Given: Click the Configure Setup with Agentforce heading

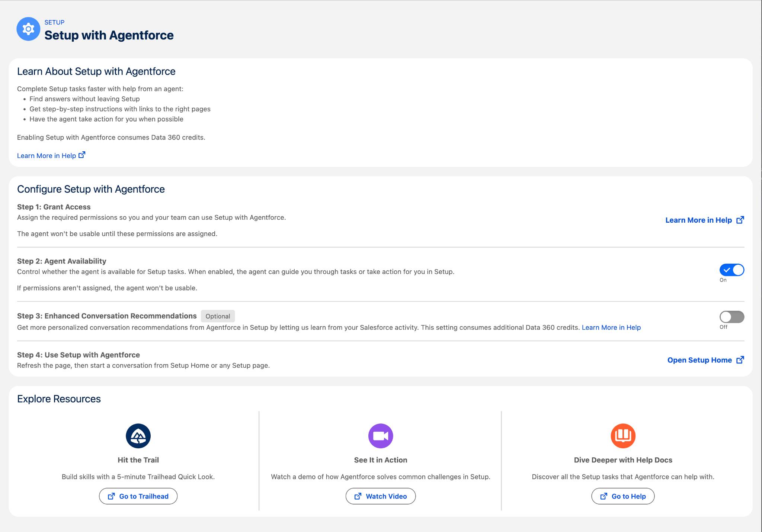Looking at the screenshot, I should pyautogui.click(x=91, y=189).
